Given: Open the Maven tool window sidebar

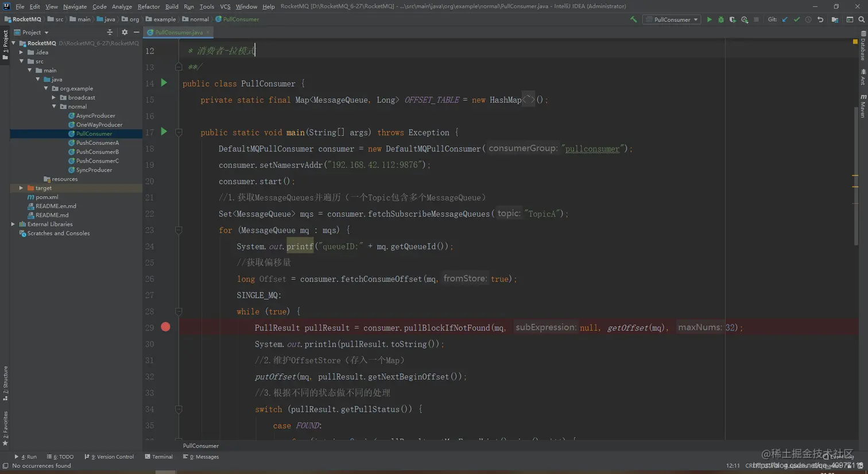Looking at the screenshot, I should [863, 106].
